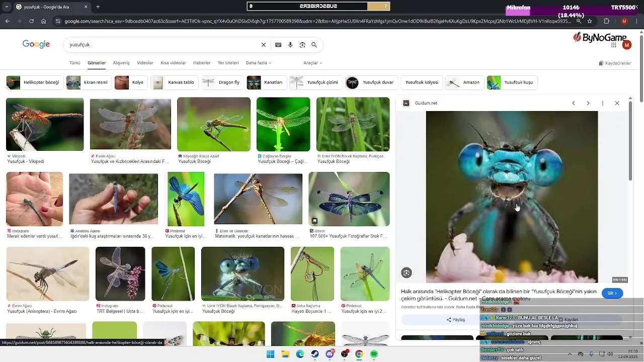Switch to the 'Alışveriş' tab
The image size is (644, 362).
[x=121, y=63]
